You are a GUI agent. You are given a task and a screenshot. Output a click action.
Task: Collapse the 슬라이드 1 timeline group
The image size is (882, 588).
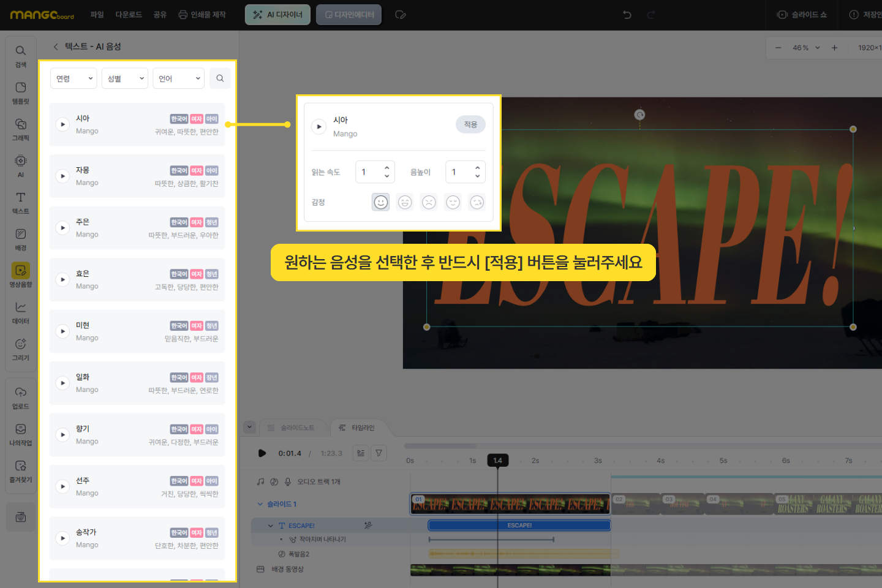tap(260, 504)
